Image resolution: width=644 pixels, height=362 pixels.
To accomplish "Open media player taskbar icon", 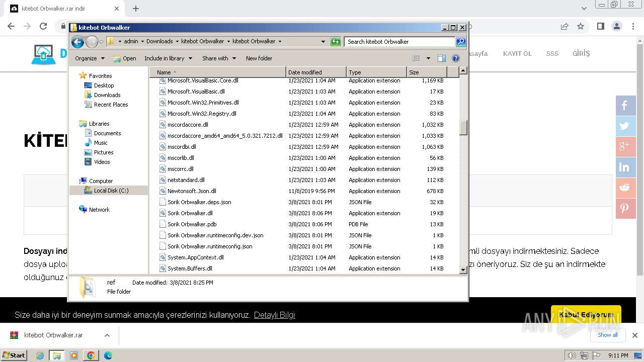I will tap(74, 355).
